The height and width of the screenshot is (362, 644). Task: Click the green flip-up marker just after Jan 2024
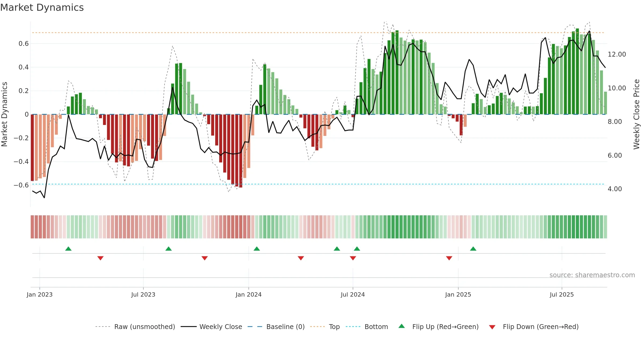[257, 249]
